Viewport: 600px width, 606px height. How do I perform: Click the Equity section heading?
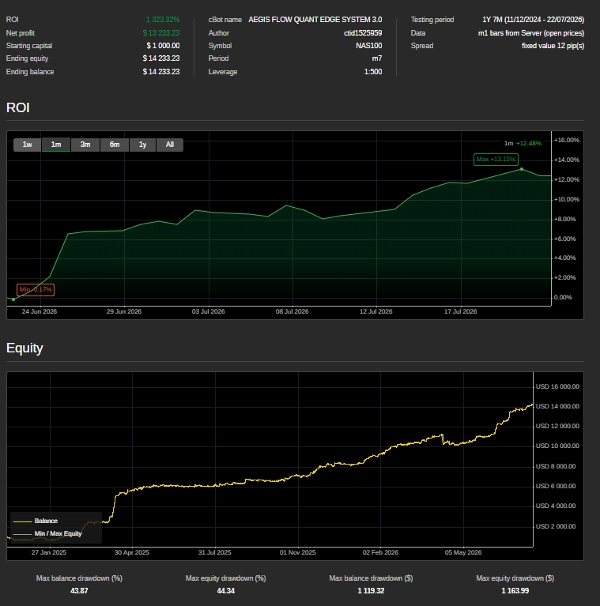pos(25,348)
